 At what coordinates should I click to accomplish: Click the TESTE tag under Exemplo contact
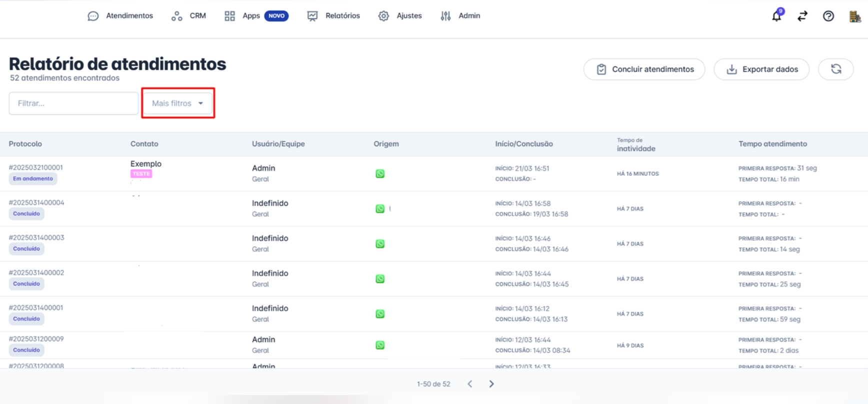(141, 174)
